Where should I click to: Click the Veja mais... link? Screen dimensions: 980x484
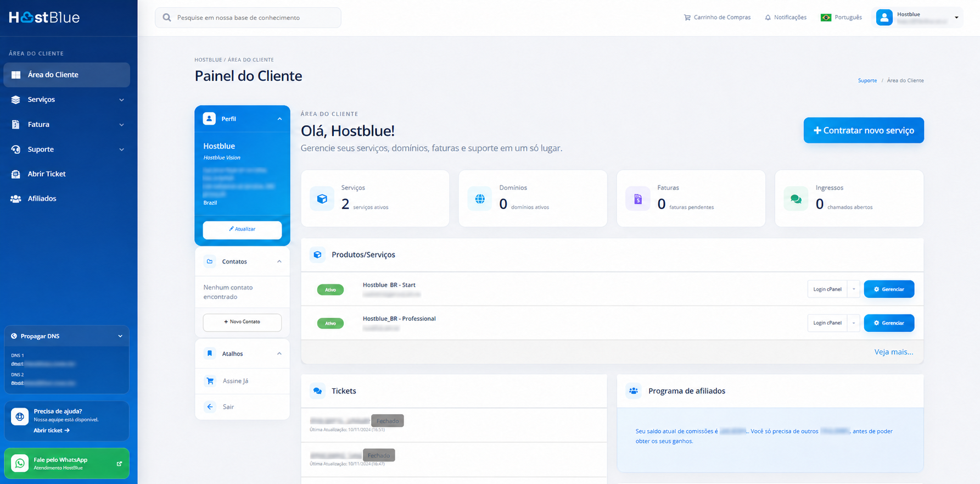tap(894, 352)
